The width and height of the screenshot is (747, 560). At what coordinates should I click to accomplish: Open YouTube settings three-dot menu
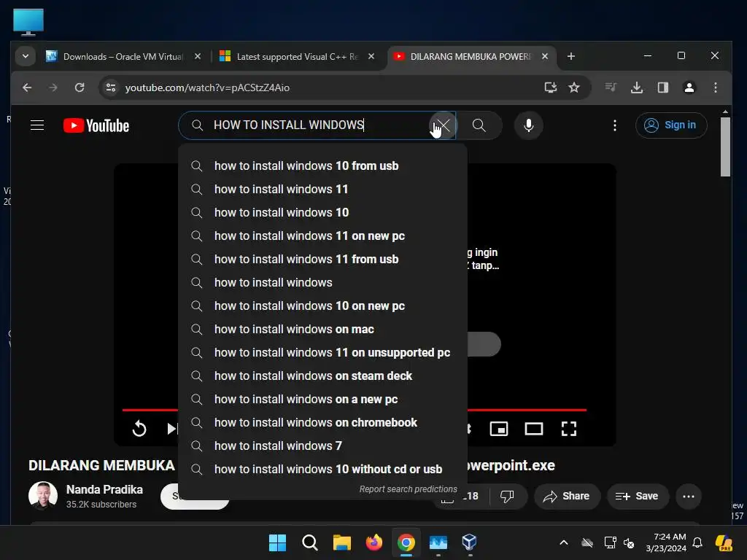coord(615,125)
